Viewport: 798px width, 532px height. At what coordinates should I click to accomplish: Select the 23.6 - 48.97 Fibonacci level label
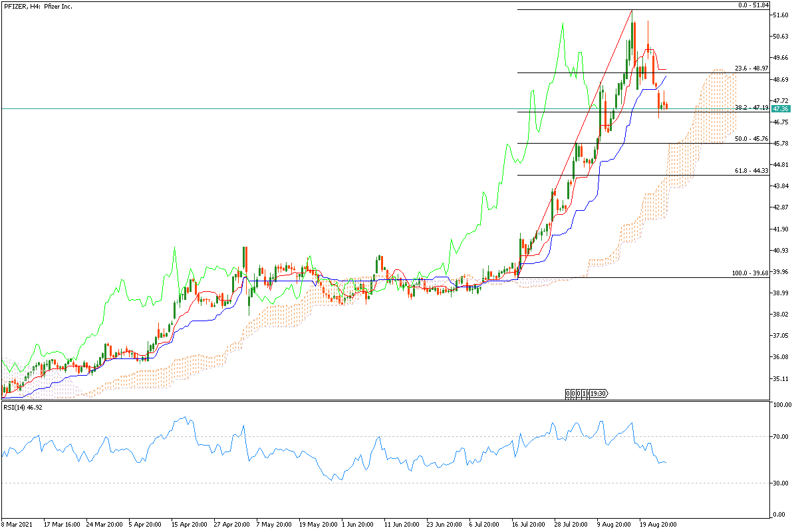(x=751, y=68)
